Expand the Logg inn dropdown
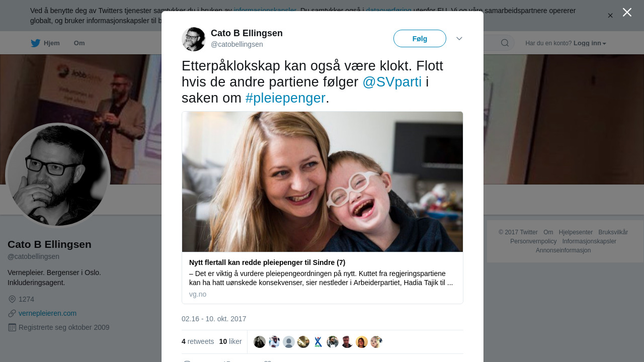The width and height of the screenshot is (644, 362). tap(590, 43)
